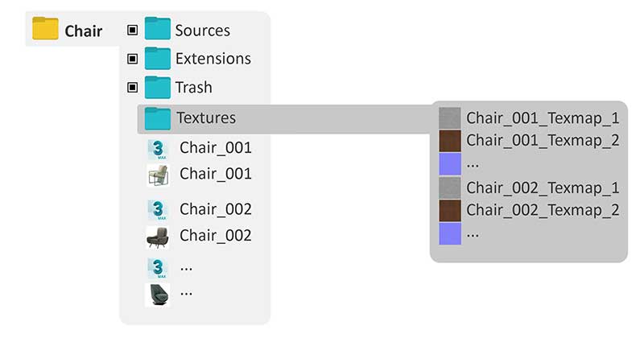Toggle the checkbox beside Extensions
The image size is (644, 338).
(x=133, y=59)
